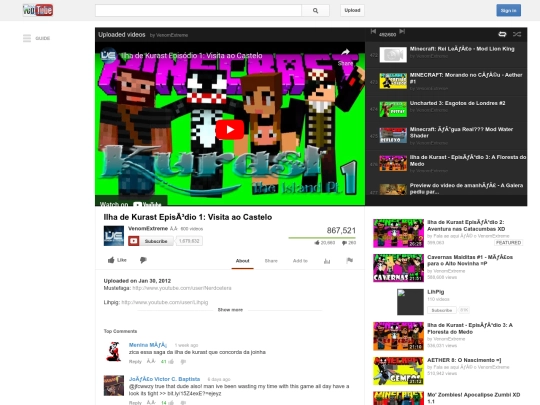
Task: Click the Dislike thumbs-down button
Action: pyautogui.click(x=143, y=260)
